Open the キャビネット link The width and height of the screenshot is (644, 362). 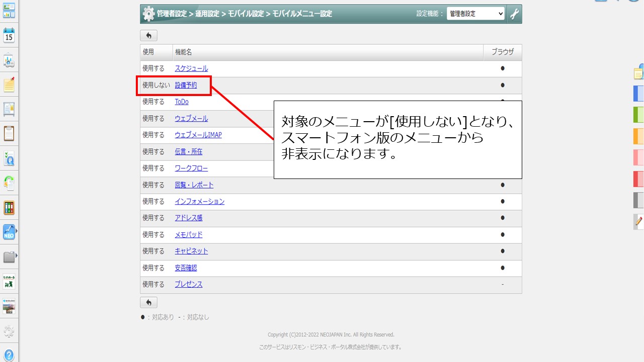tap(191, 251)
